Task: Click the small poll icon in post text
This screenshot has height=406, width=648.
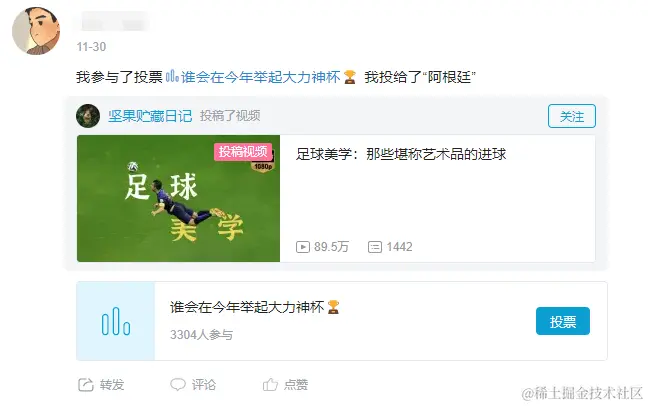Action: tap(172, 76)
